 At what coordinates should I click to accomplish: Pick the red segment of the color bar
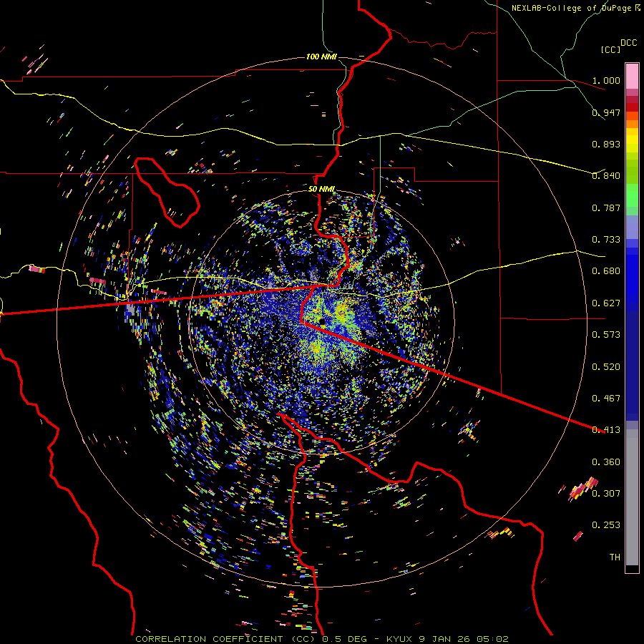(632, 107)
